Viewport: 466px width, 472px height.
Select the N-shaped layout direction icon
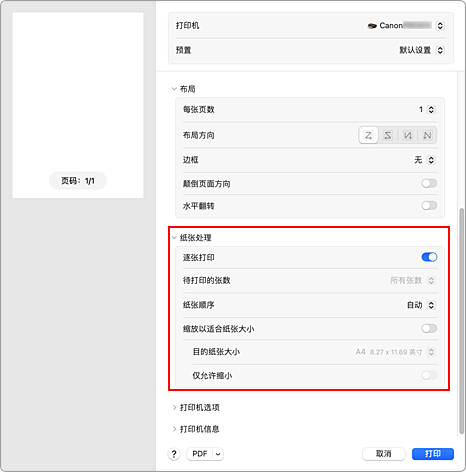click(x=427, y=135)
